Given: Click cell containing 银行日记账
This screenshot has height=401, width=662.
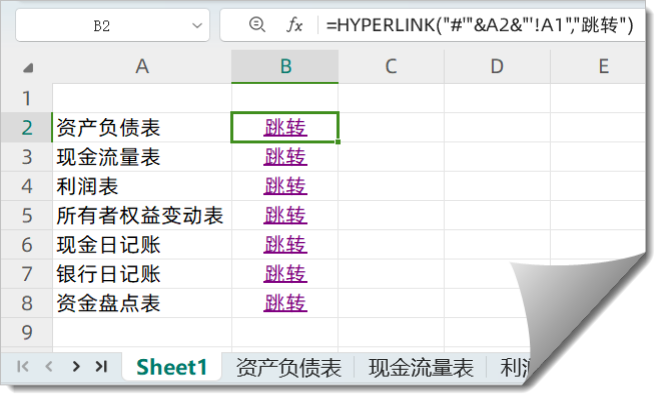Looking at the screenshot, I should (142, 274).
